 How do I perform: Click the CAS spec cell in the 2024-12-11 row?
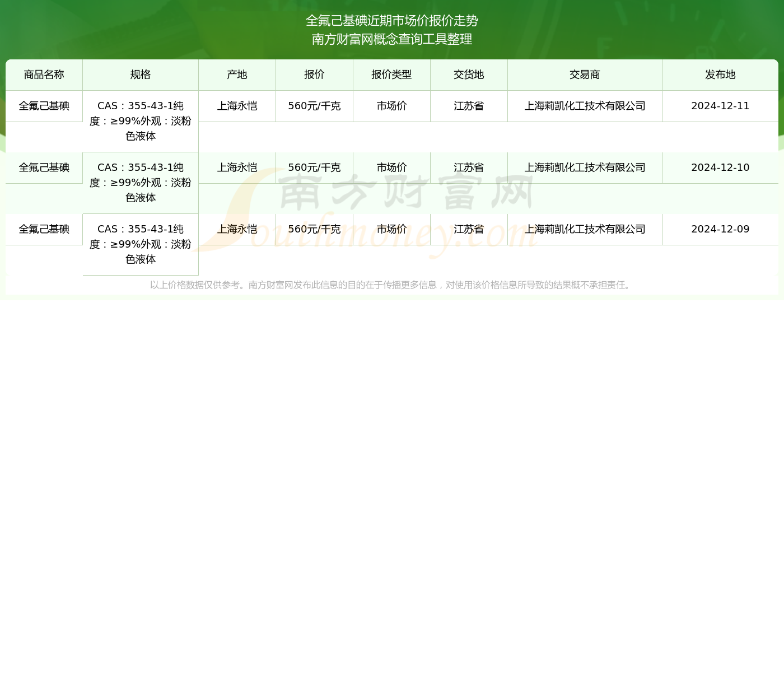click(x=141, y=121)
